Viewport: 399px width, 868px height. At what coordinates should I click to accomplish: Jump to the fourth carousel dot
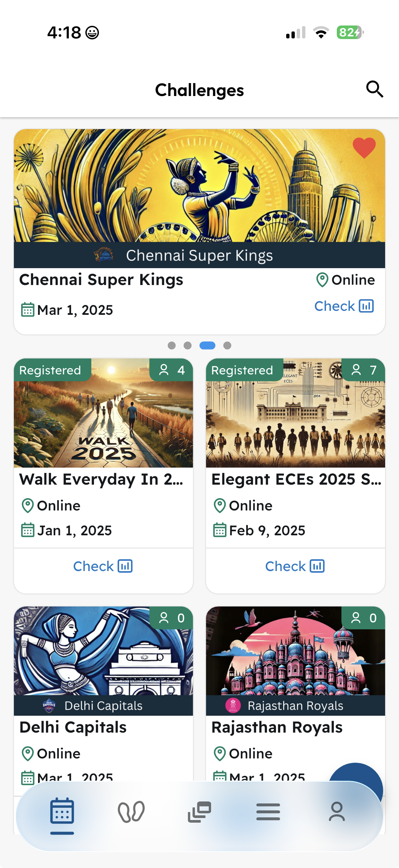[227, 345]
